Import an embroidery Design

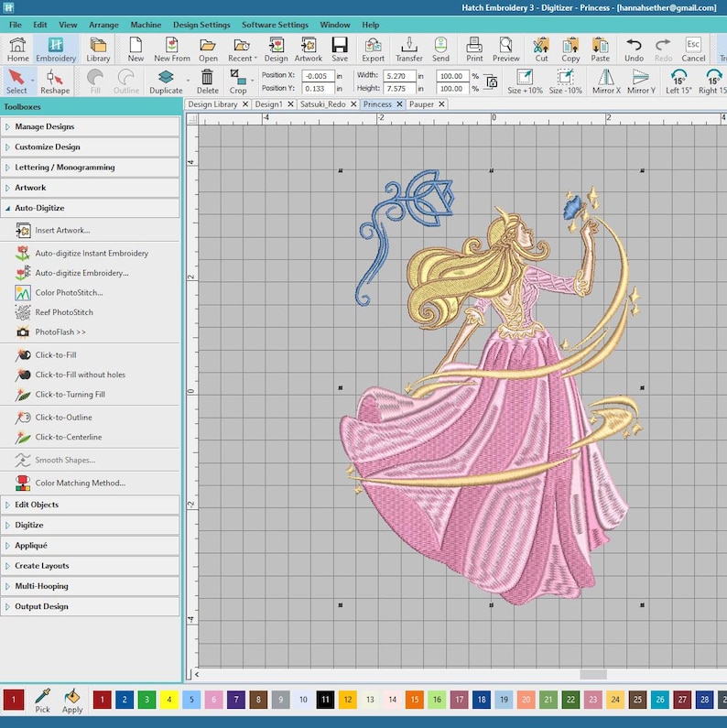[277, 49]
